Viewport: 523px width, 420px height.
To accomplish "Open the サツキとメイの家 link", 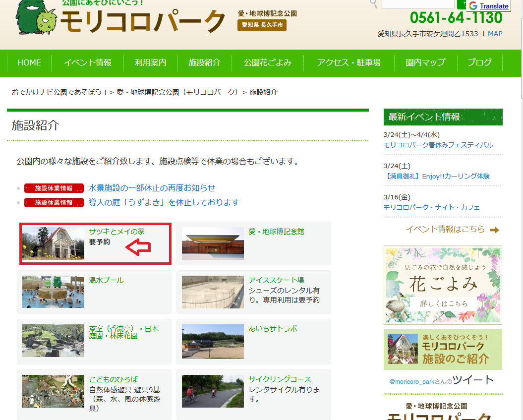I will (x=116, y=232).
